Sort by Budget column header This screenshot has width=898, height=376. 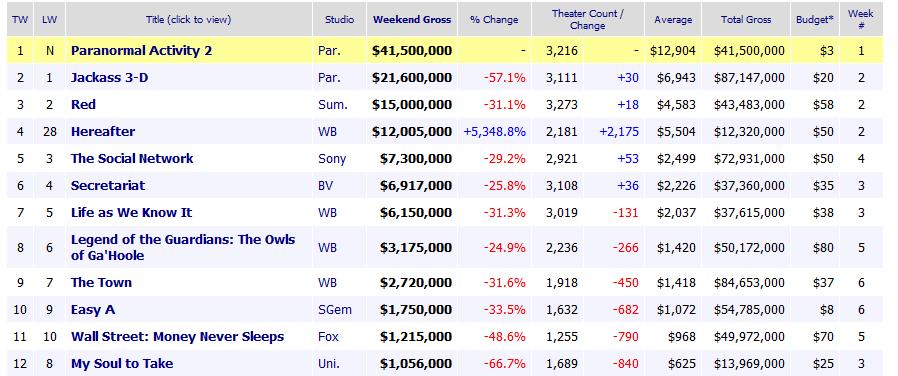tap(814, 19)
